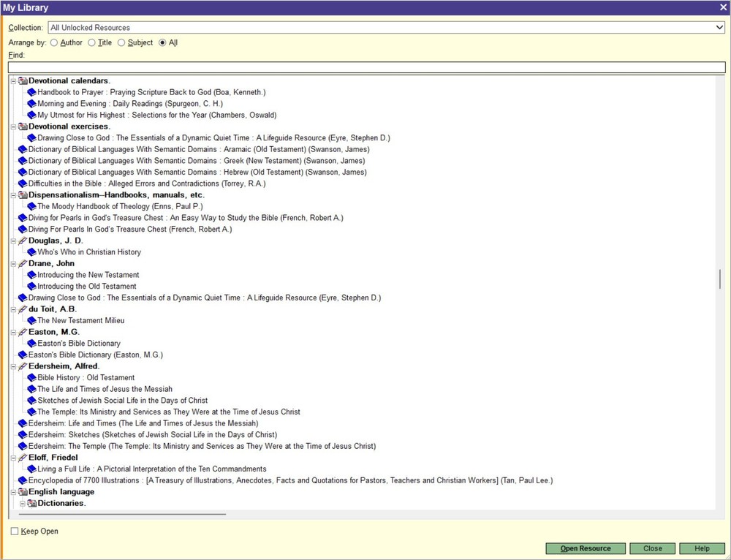Click the subject icon beside Dictionaries
The image size is (731, 560).
point(31,503)
